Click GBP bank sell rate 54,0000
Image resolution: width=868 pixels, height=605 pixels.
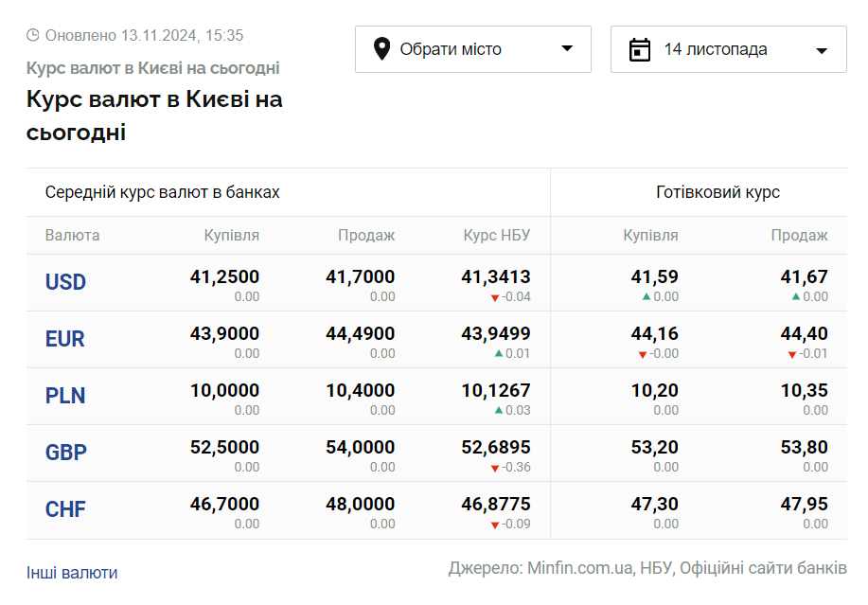click(361, 447)
